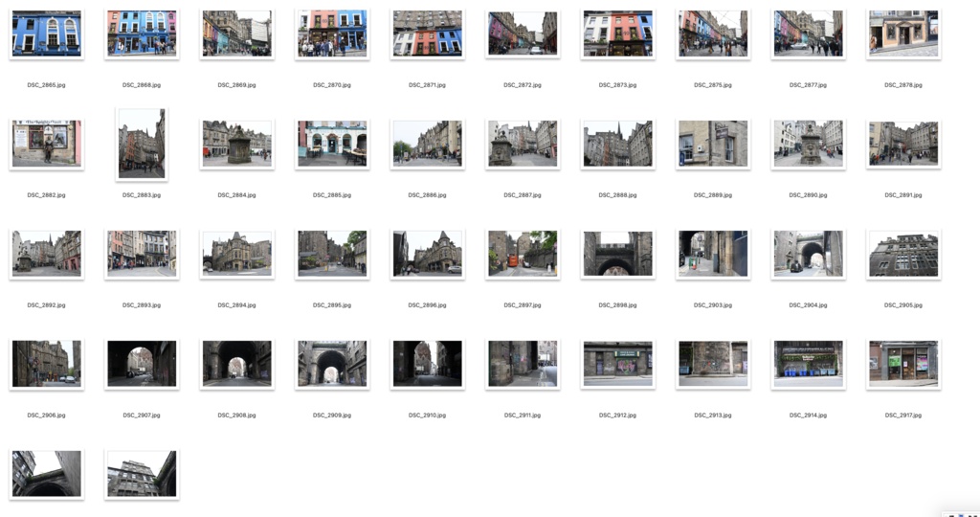
Task: Select the DSC_2882.jpg shop window thumbnail
Action: (46, 144)
